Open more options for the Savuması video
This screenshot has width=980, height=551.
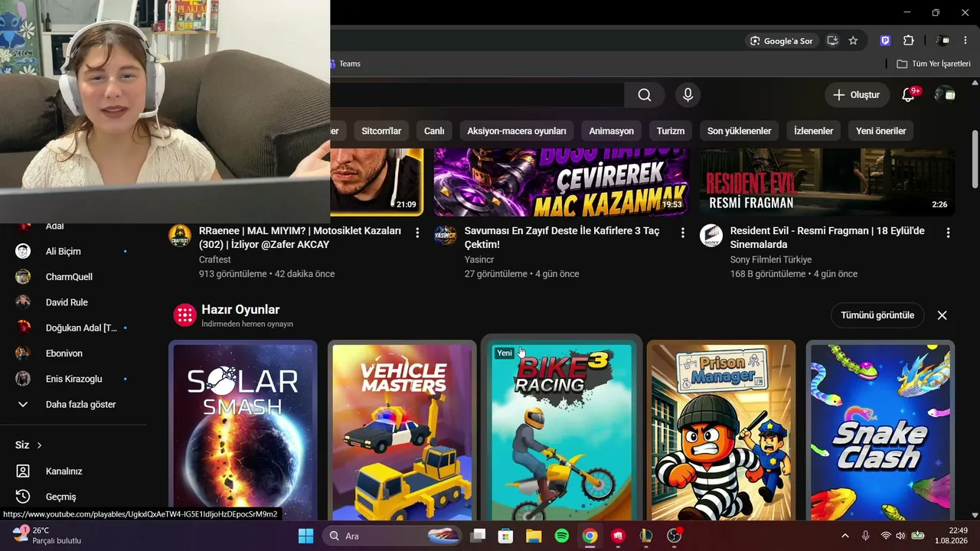point(683,233)
